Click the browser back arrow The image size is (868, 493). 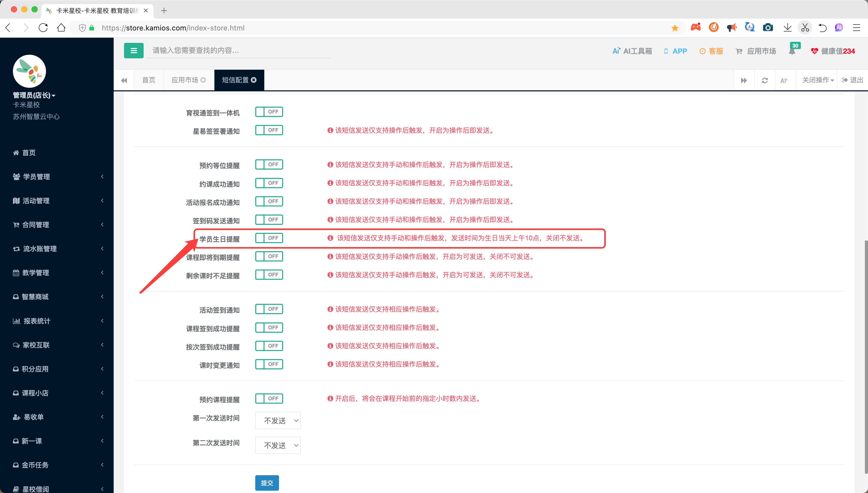pyautogui.click(x=9, y=28)
